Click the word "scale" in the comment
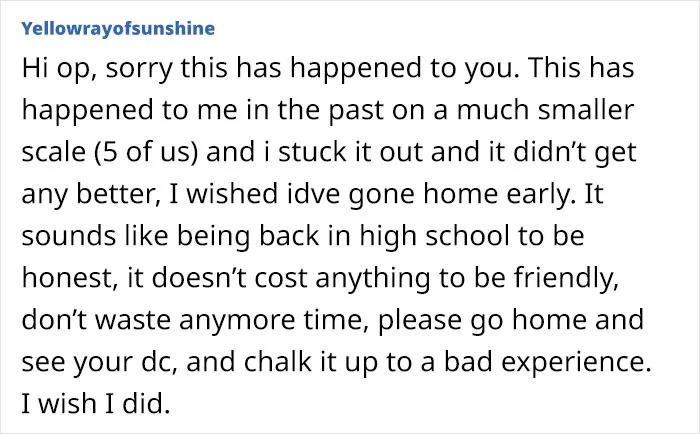700x434 pixels. tap(54, 152)
